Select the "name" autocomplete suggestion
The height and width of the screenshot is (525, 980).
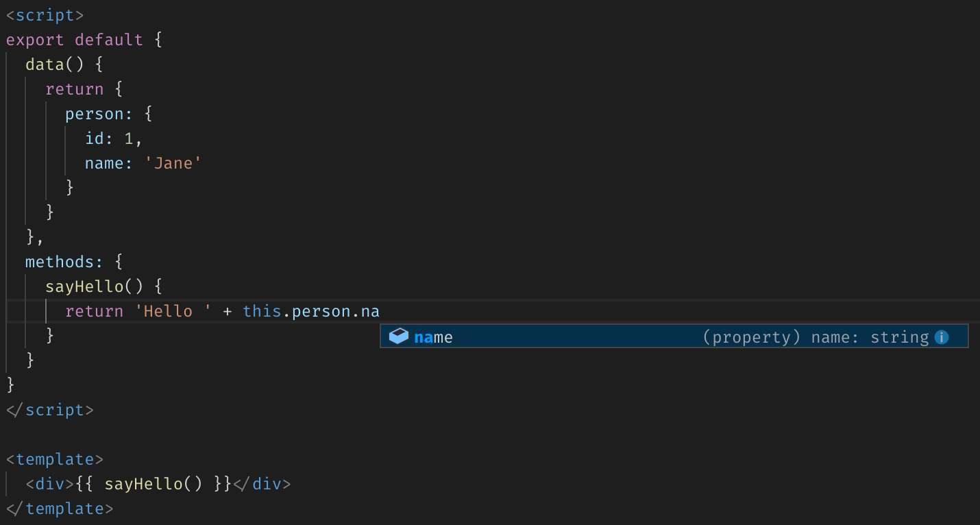(433, 337)
